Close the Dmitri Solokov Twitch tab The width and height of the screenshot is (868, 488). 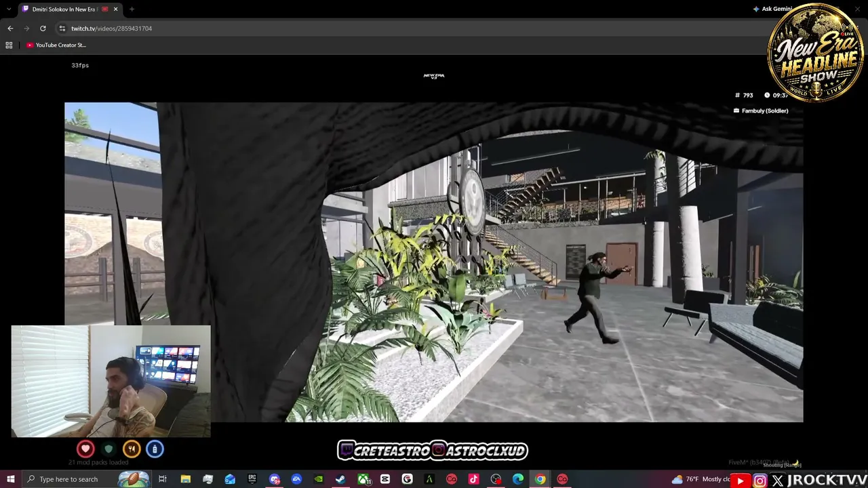click(x=115, y=9)
